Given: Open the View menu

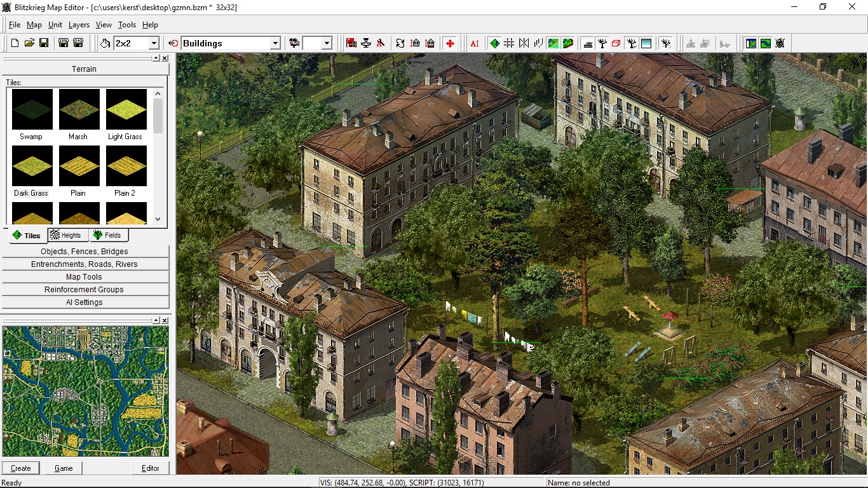Looking at the screenshot, I should (x=104, y=25).
